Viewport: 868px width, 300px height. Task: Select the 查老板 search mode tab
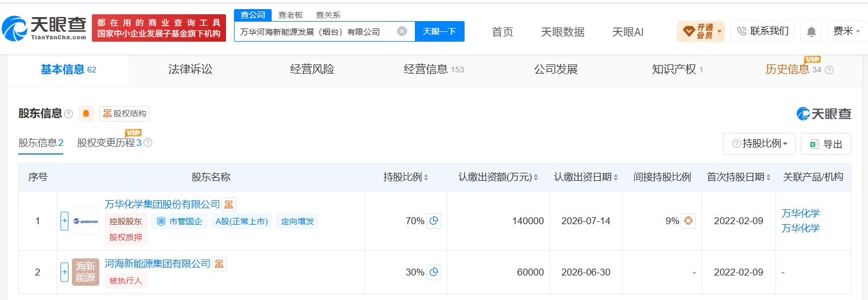[x=290, y=15]
